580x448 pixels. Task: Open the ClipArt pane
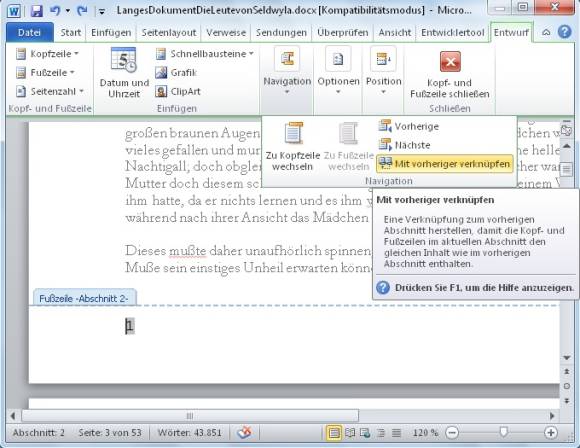[178, 91]
